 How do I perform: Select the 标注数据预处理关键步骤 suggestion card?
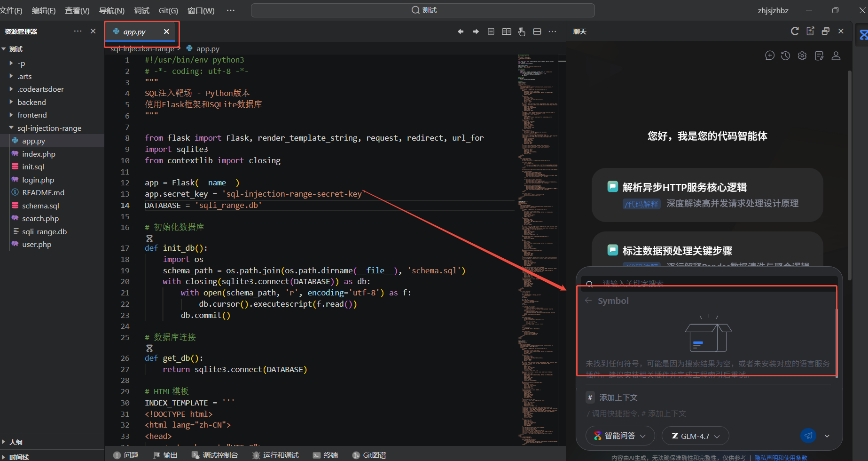(x=707, y=249)
